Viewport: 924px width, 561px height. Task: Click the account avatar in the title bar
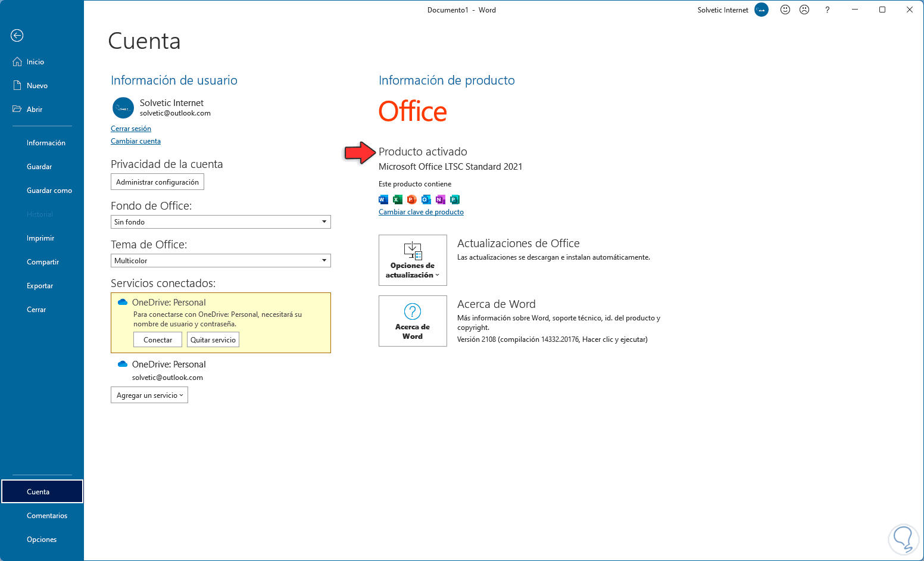tap(761, 10)
